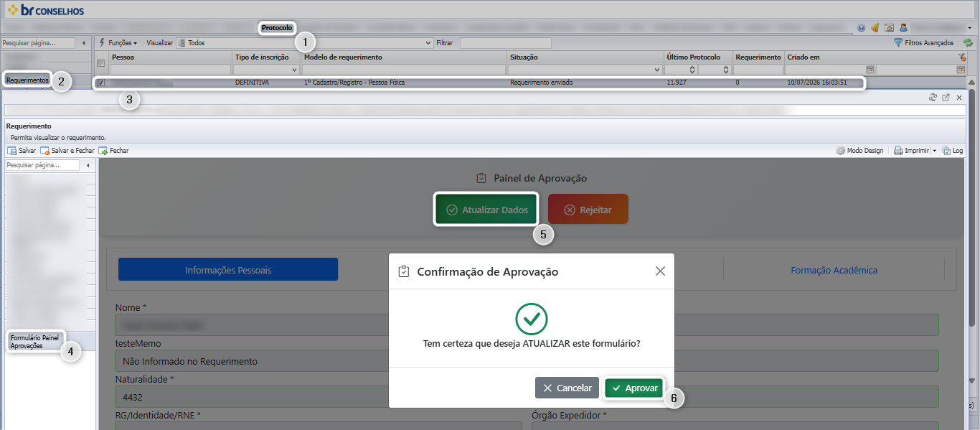
Task: Click Cancelar in the confirmation dialog
Action: (x=567, y=388)
